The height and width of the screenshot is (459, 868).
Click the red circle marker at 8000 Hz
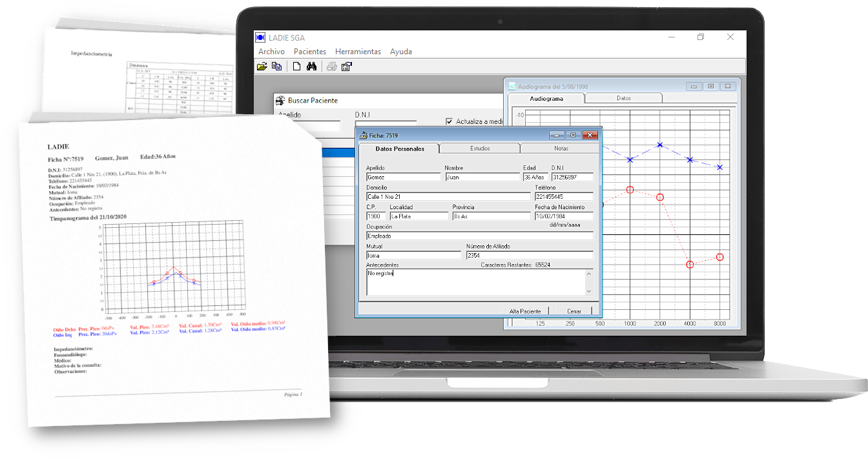tap(720, 257)
